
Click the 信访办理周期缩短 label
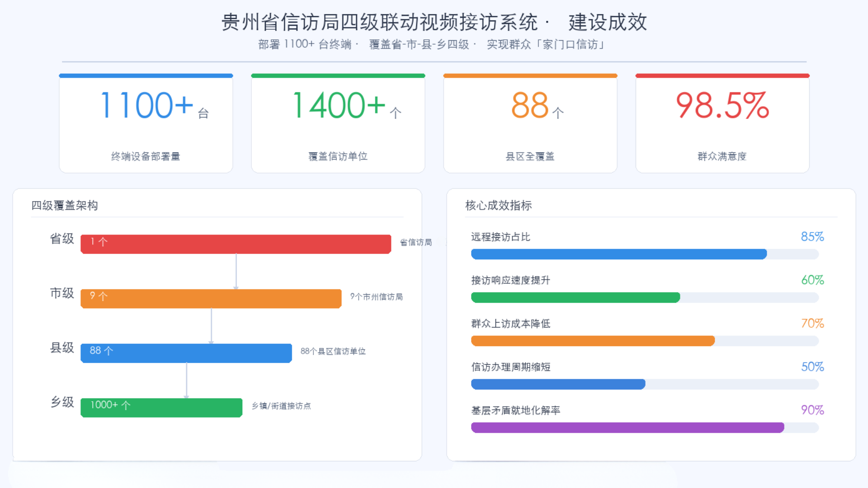(x=510, y=367)
